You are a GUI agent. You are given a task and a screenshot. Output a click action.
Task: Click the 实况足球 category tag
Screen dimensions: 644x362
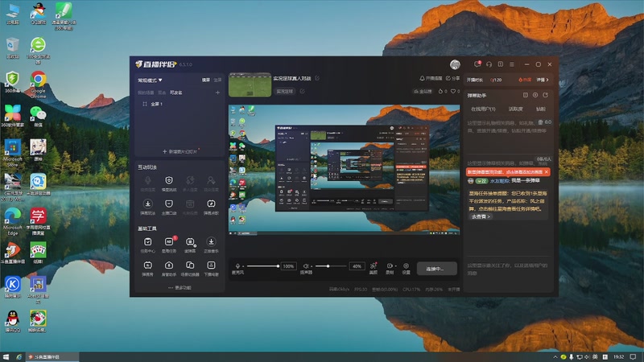(x=285, y=92)
